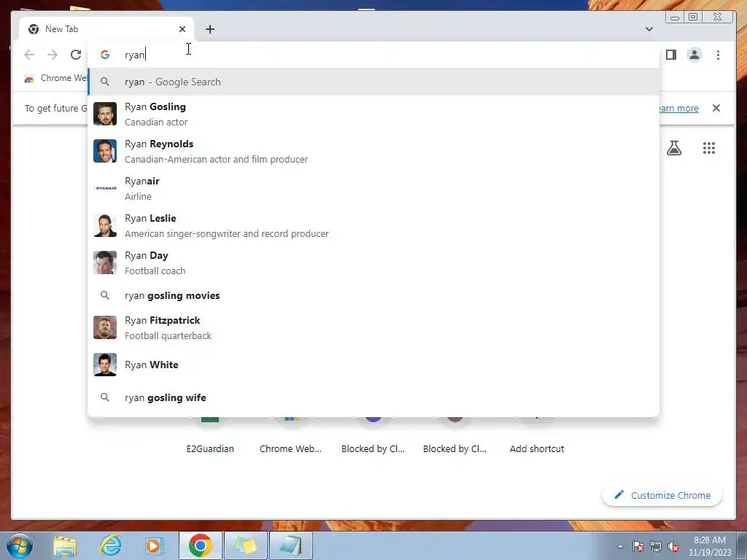Click Ryan Reynolds' photo thumbnail
This screenshot has height=560, width=747.
[x=105, y=151]
